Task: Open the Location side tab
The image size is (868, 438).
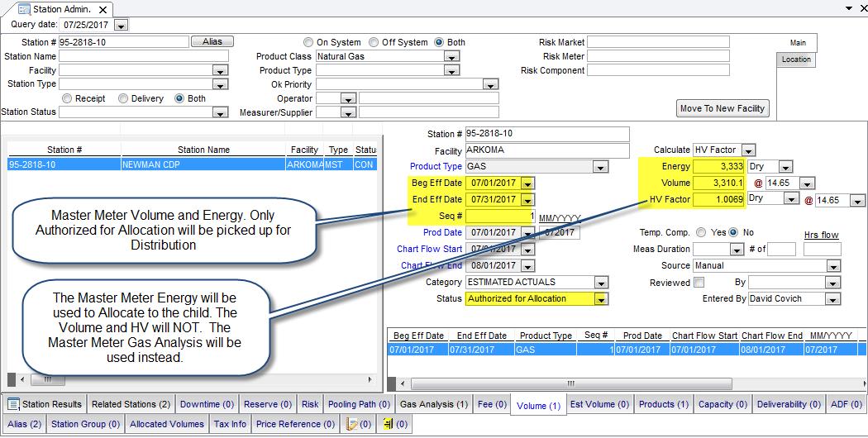Action: coord(796,60)
